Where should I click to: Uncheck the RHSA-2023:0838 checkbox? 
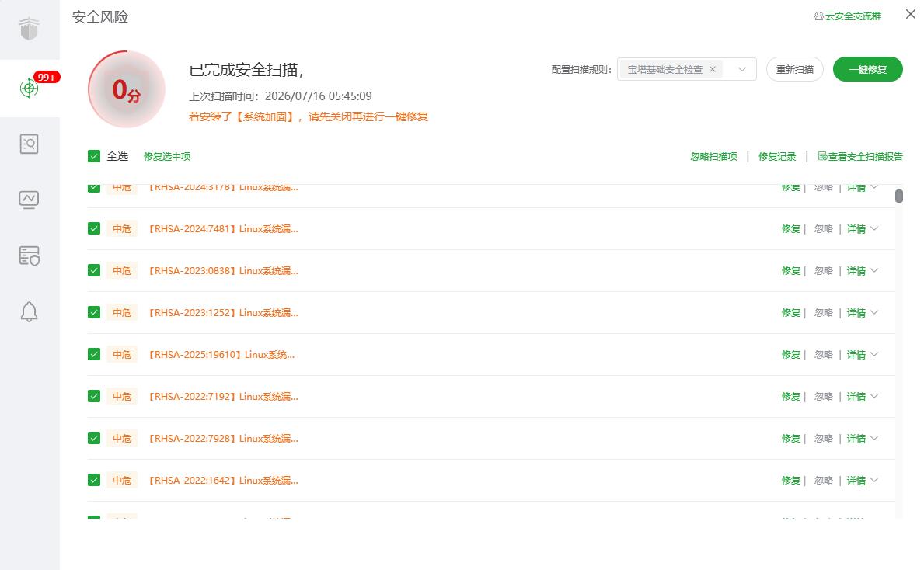click(x=94, y=270)
